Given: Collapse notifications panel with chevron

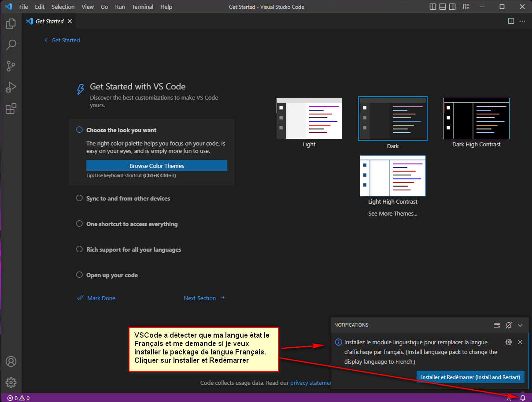Looking at the screenshot, I should tap(520, 325).
